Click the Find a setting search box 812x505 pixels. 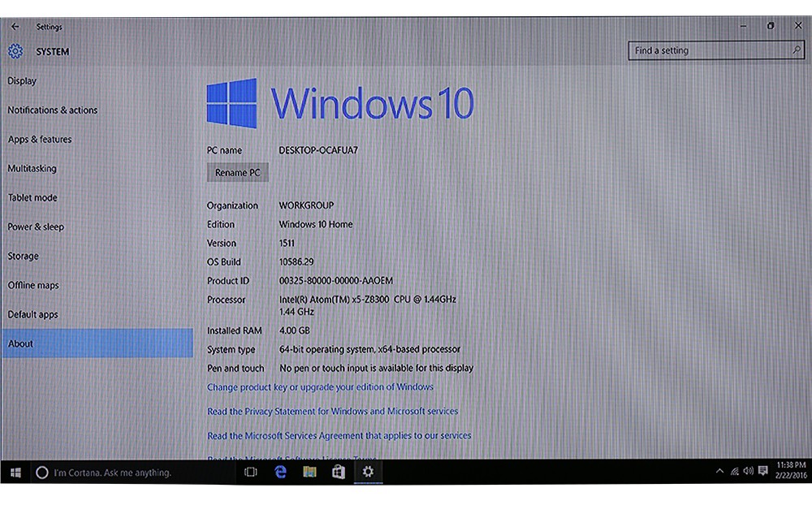coord(710,50)
